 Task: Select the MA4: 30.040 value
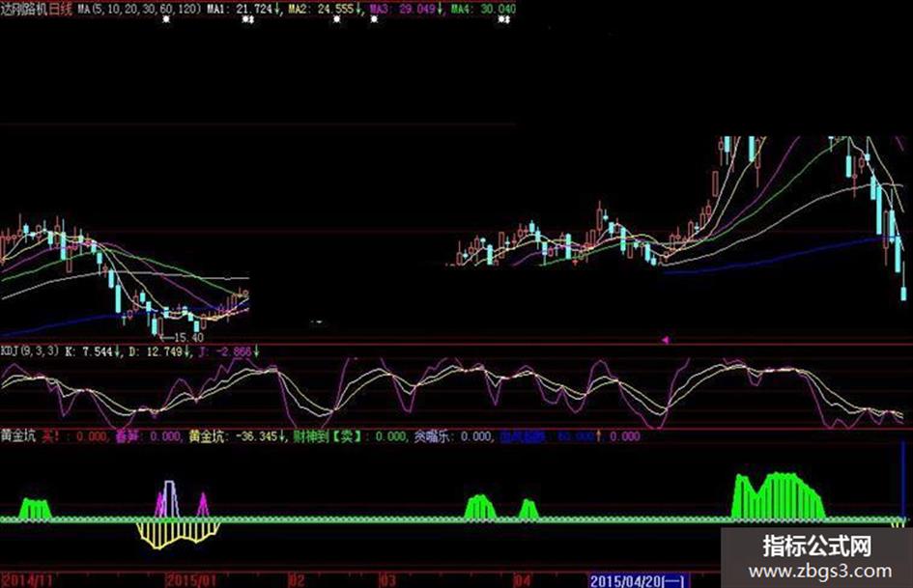[x=483, y=9]
